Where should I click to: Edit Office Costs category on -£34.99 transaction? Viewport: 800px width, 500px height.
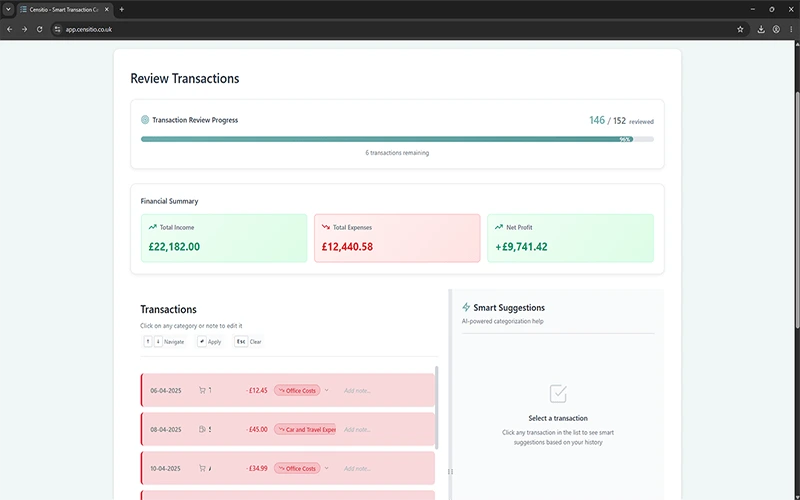point(297,468)
